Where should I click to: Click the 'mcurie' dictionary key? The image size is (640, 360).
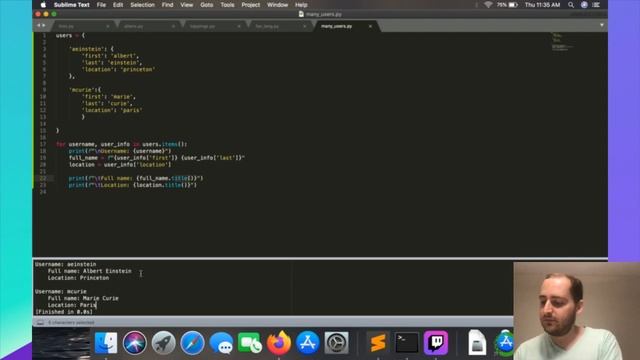(x=82, y=90)
